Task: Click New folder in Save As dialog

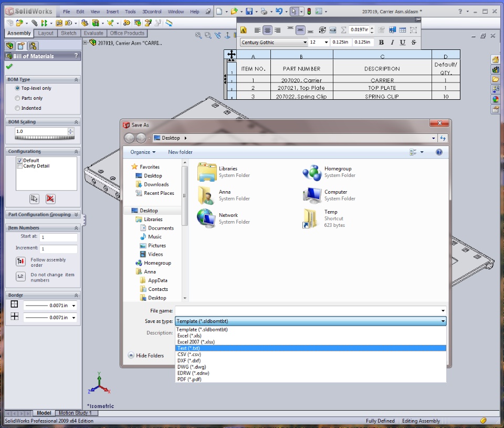Action: (x=180, y=152)
